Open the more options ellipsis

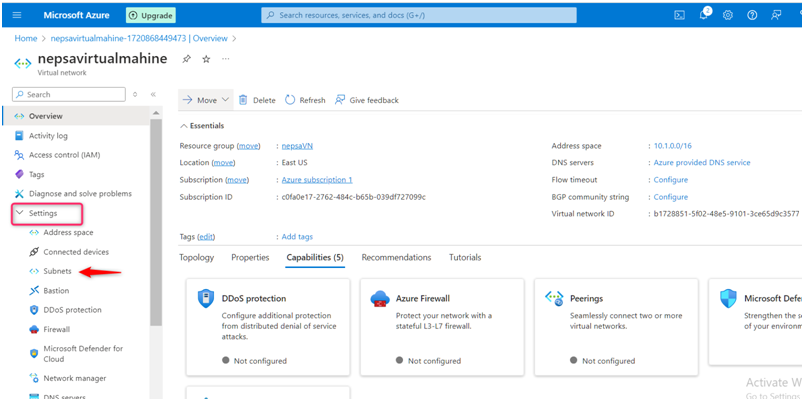pyautogui.click(x=226, y=58)
